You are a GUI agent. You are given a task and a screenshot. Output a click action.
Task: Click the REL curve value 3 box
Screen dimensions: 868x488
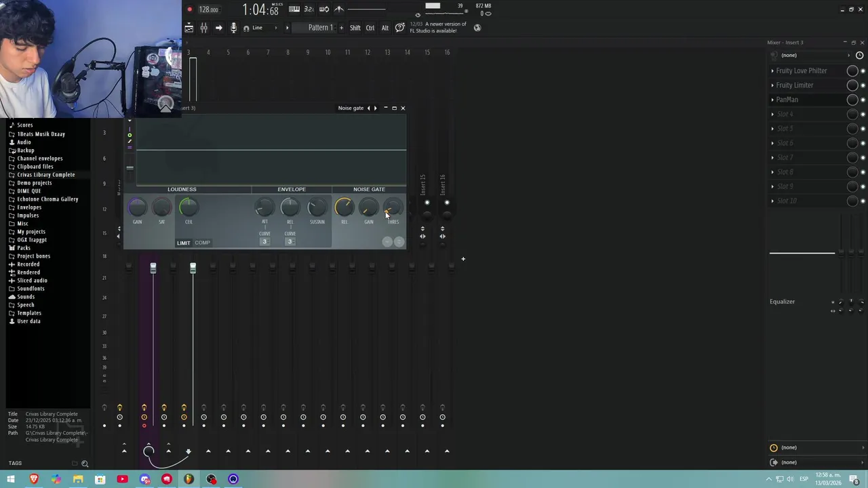tap(290, 242)
